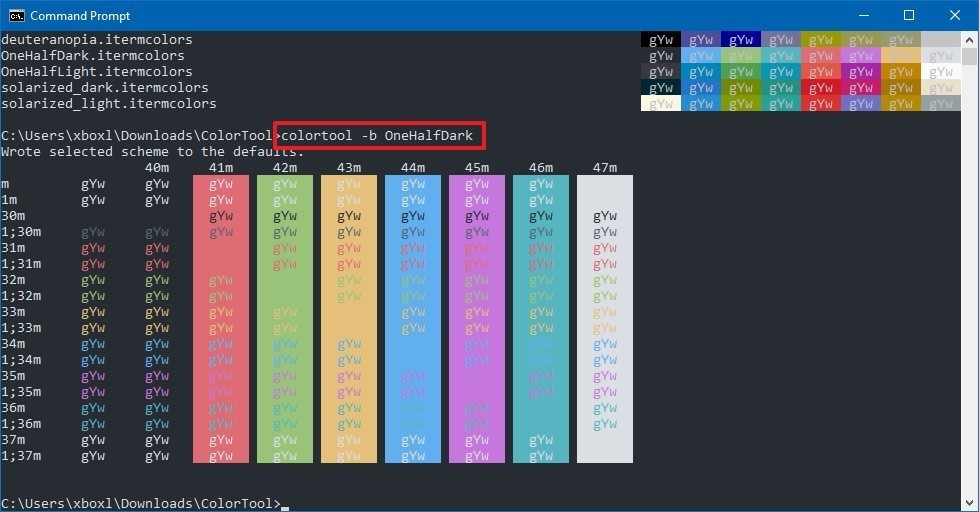Open the Command Prompt system menu icon
Viewport: 979px width, 512px height.
[x=16, y=16]
